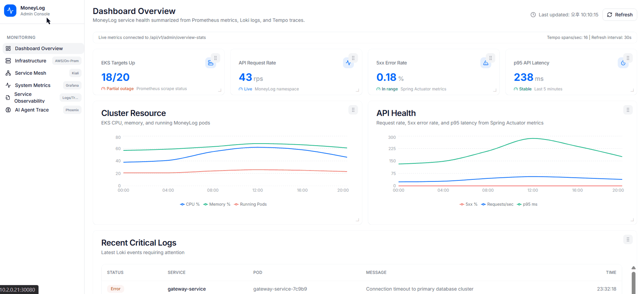
Task: Open Dashboard Overview in the sidebar
Action: click(43, 49)
